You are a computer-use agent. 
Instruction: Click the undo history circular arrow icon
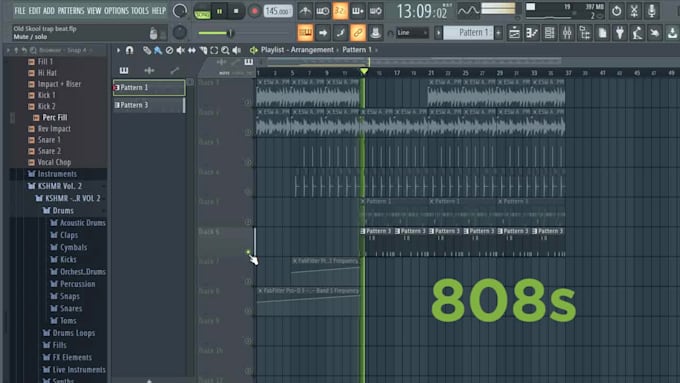click(616, 11)
